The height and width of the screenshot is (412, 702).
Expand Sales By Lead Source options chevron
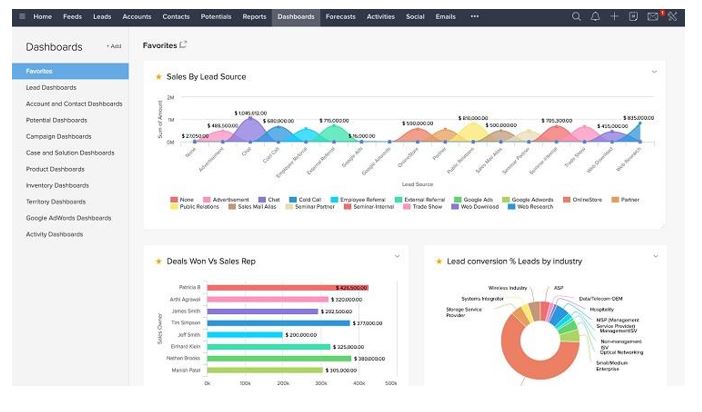pyautogui.click(x=654, y=72)
